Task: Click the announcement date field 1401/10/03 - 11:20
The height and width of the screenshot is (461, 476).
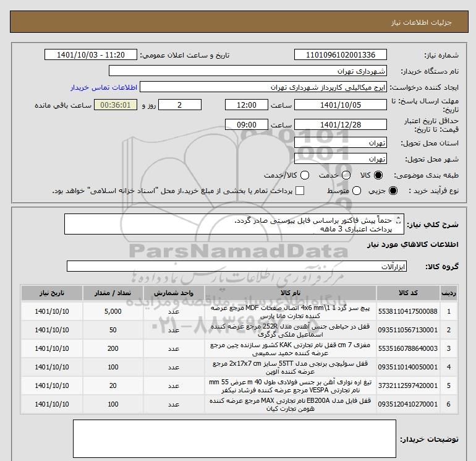Action: 91,54
